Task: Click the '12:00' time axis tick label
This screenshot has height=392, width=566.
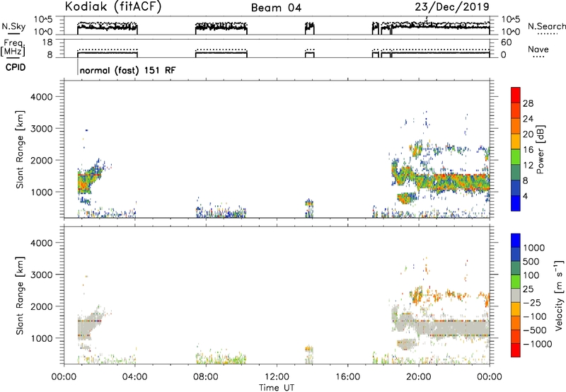Action: [x=277, y=377]
